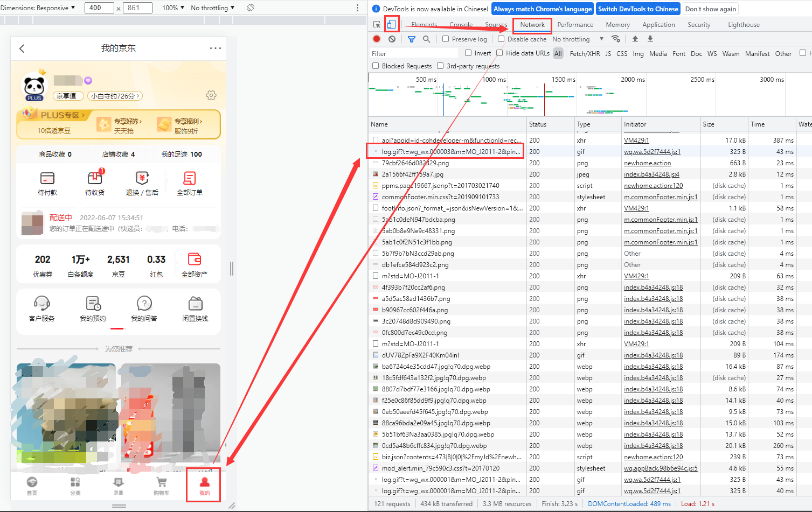Tap the 退换/售后 icon
Viewport: 812px width, 512px height.
tap(142, 178)
